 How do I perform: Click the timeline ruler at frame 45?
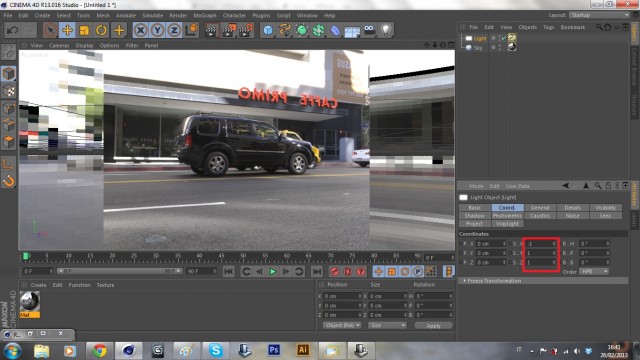(221, 257)
